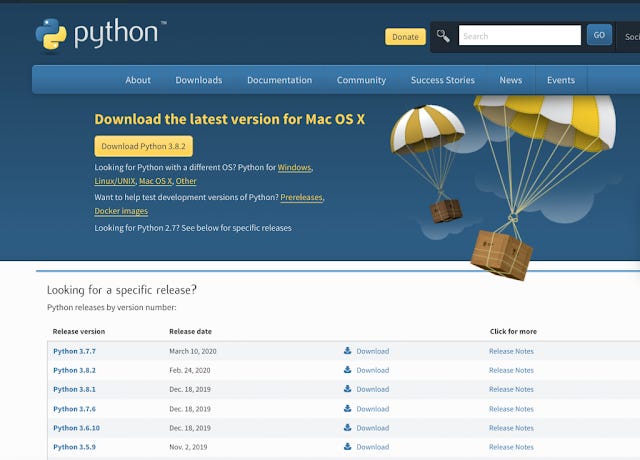Click the 'Release version' column header
Image resolution: width=640 pixels, height=460 pixels.
click(79, 331)
